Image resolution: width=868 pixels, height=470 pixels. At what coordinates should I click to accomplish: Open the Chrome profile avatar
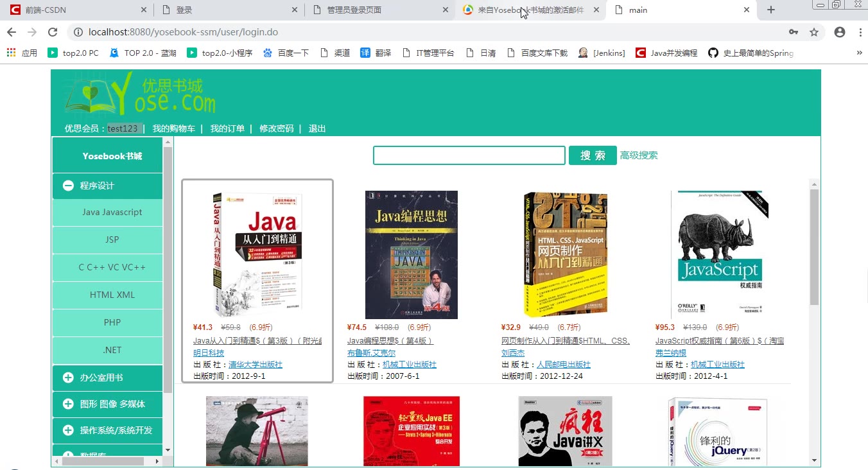(839, 32)
